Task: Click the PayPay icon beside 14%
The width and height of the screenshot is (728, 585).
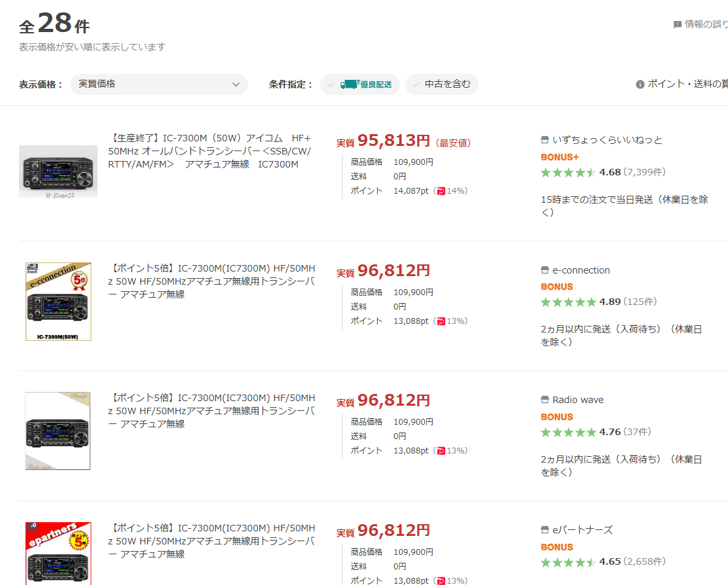Action: click(441, 191)
